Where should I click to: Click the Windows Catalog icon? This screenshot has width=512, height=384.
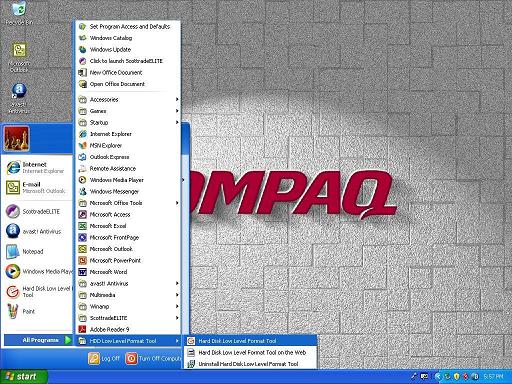[82, 38]
